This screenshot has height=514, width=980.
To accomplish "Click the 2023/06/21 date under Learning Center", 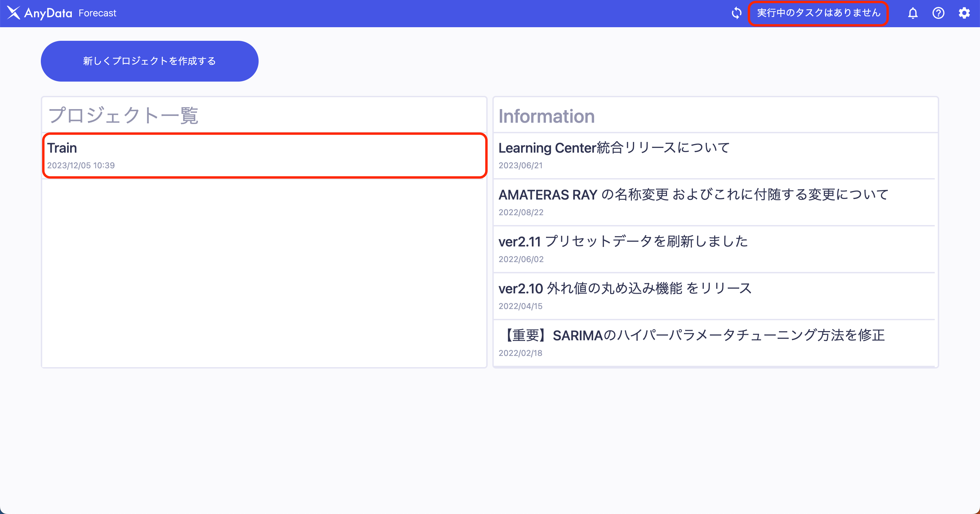I will [520, 165].
